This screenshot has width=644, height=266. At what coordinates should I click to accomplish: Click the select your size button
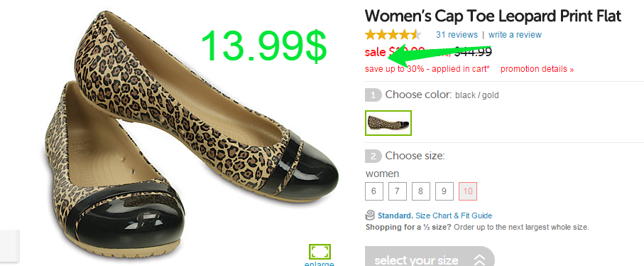430,257
